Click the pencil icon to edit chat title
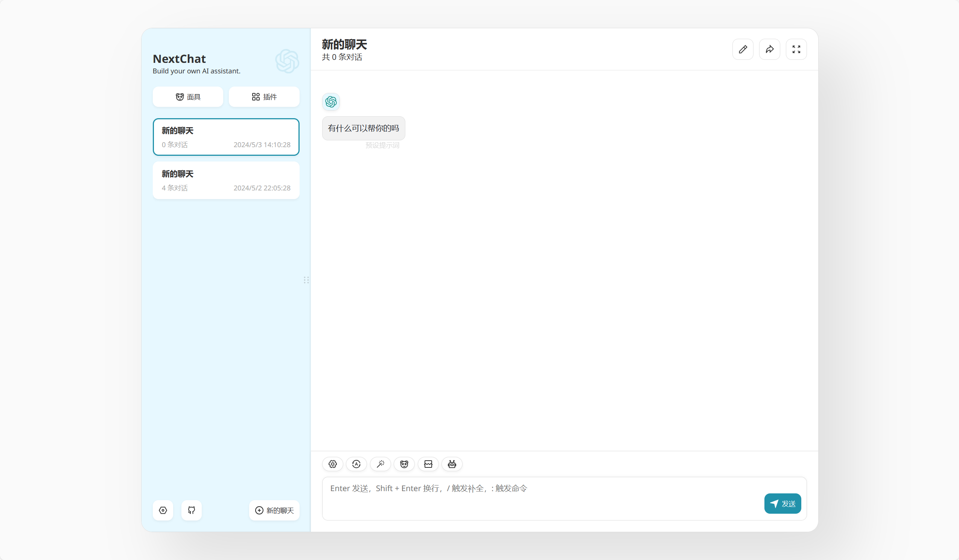Screen dimensions: 959x560 coord(743,49)
